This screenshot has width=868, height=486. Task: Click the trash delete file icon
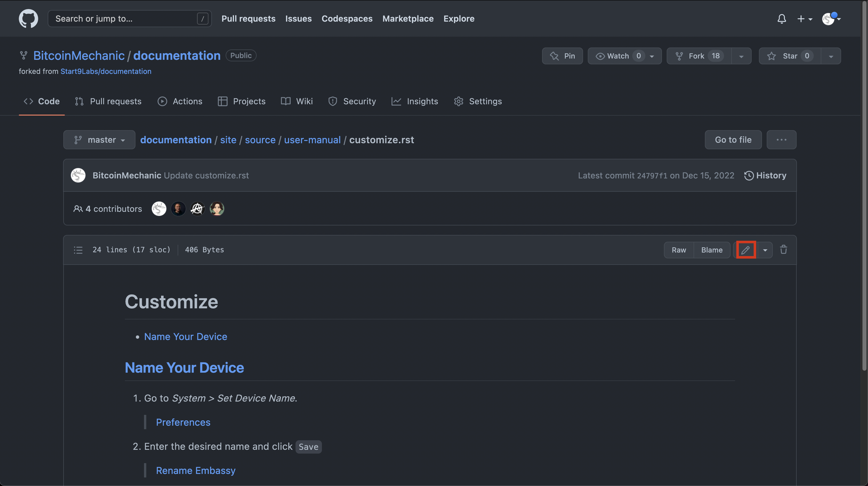(x=783, y=250)
